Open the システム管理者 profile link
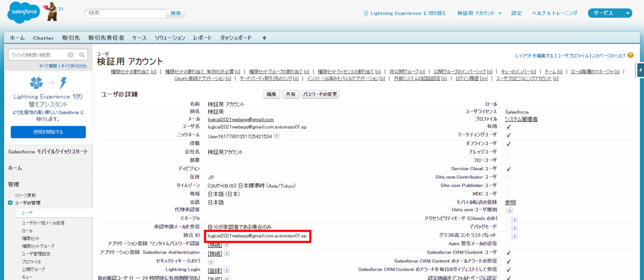Screen dimensions: 644x280 click(521, 119)
